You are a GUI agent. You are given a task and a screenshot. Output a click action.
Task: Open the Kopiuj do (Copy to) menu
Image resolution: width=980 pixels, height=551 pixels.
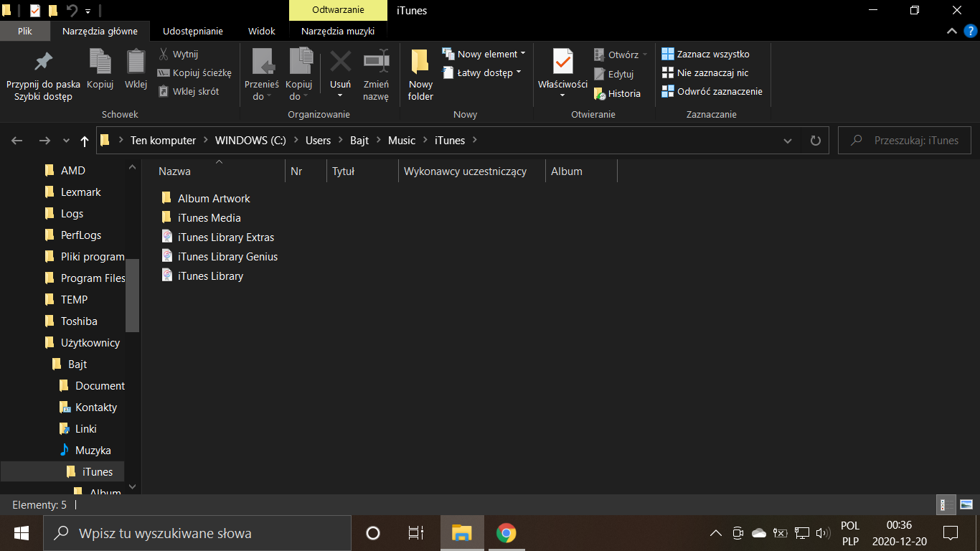(x=299, y=75)
